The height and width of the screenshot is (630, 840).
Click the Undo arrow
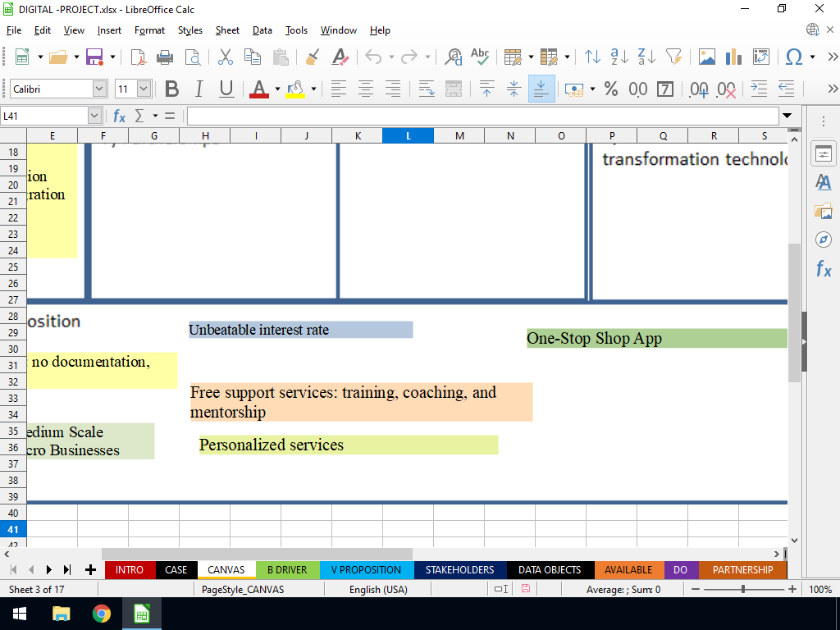tap(373, 57)
